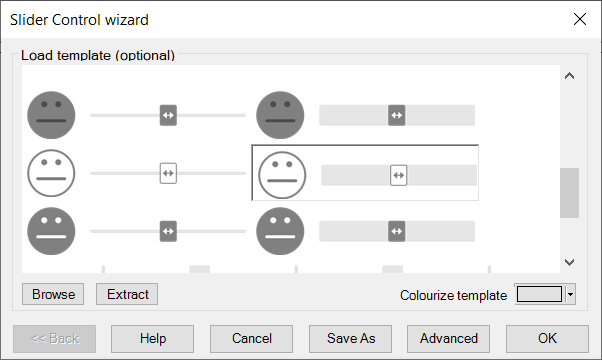Click the template list scrollbar thumb
The height and width of the screenshot is (360, 602).
pos(569,193)
